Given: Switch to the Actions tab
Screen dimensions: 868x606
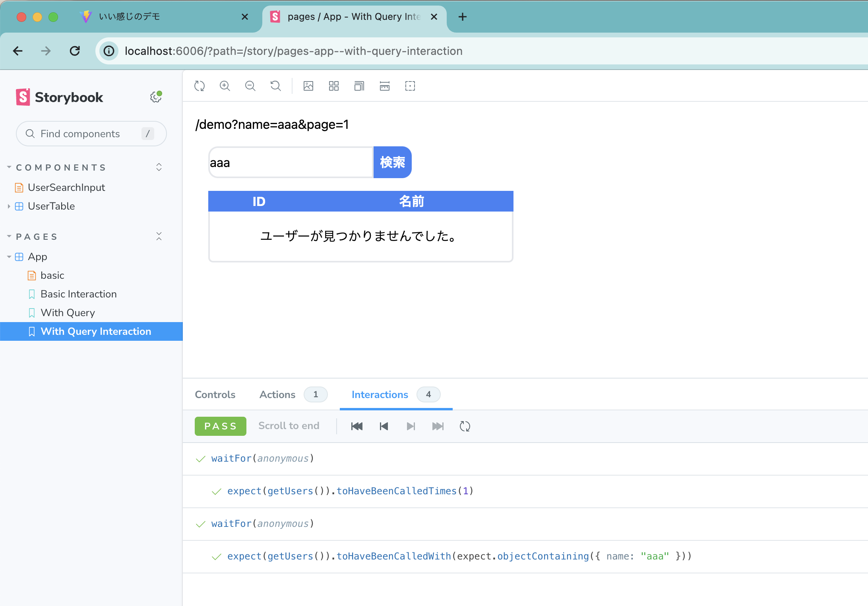Looking at the screenshot, I should pyautogui.click(x=277, y=394).
